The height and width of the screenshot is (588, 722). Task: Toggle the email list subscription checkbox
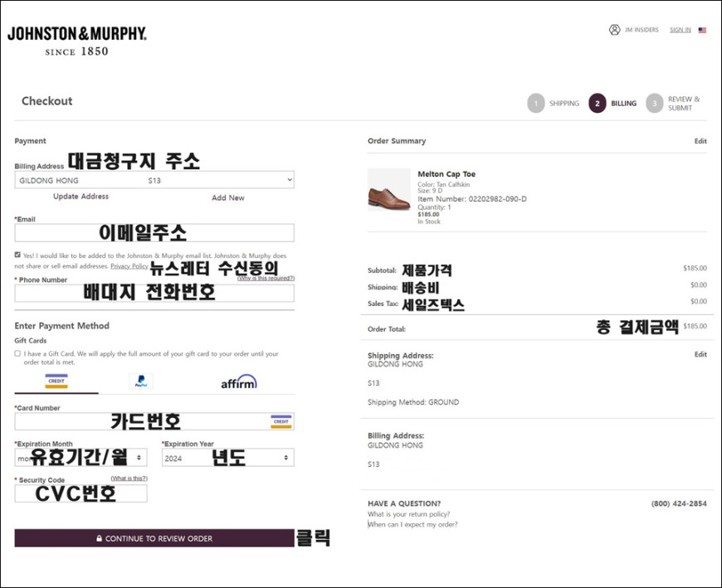17,255
